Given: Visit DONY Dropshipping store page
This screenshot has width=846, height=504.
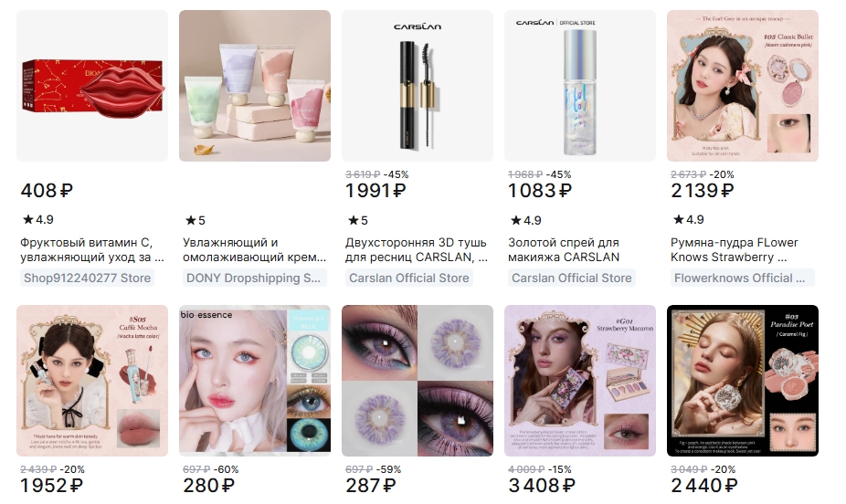Looking at the screenshot, I should point(254,278).
